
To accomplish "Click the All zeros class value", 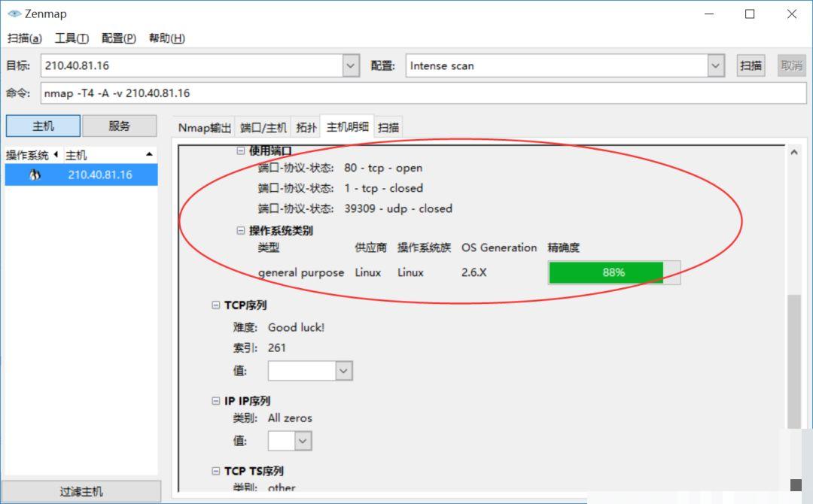I will tap(290, 418).
